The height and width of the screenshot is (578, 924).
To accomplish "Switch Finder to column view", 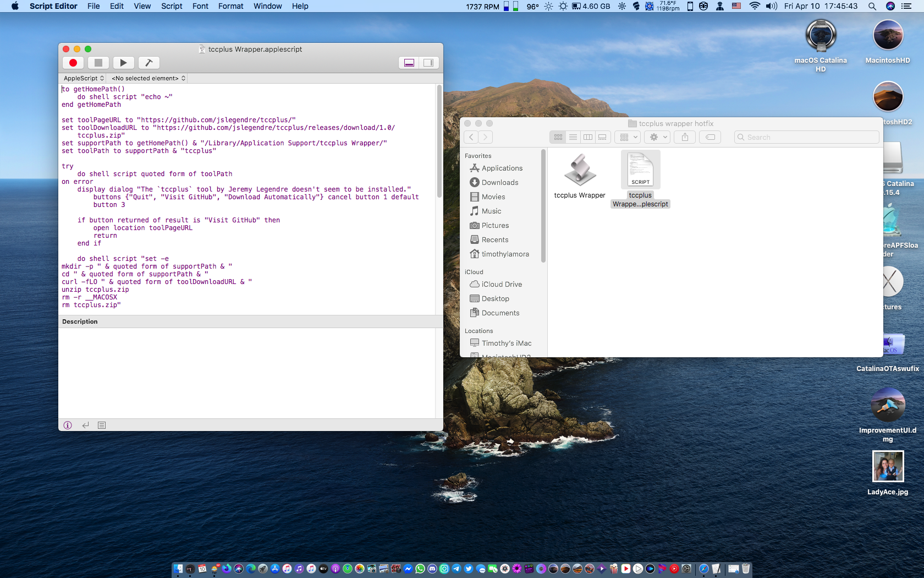I will coord(588,137).
